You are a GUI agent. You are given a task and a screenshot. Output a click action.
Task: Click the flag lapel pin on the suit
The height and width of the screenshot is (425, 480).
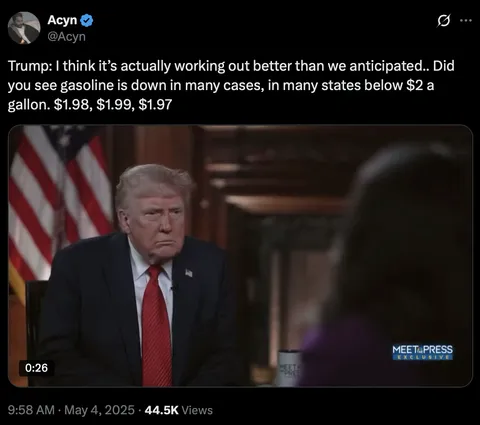189,273
